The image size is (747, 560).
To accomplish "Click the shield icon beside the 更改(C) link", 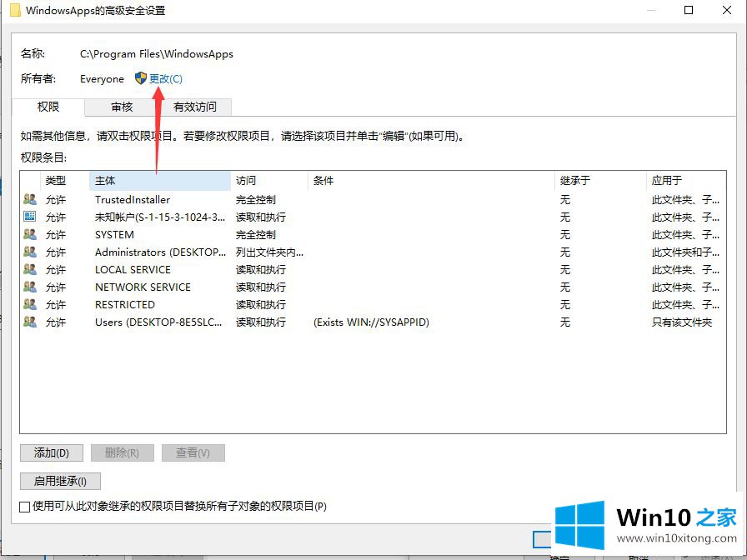I will point(141,78).
